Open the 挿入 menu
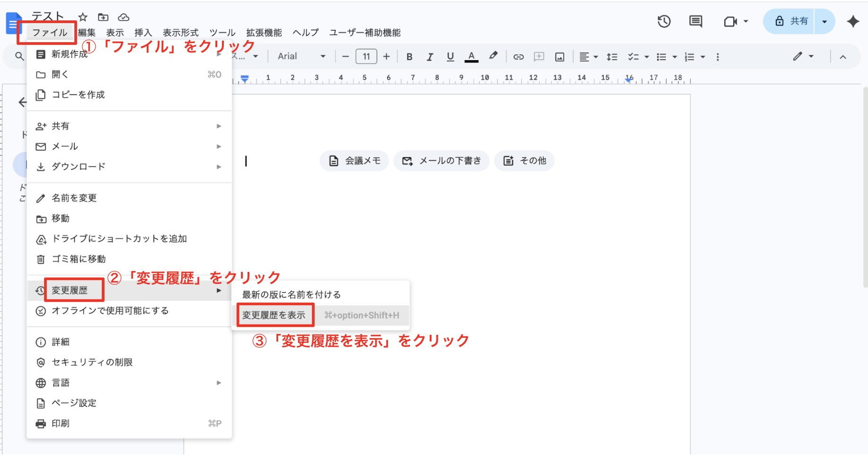Image resolution: width=868 pixels, height=456 pixels. [x=143, y=33]
